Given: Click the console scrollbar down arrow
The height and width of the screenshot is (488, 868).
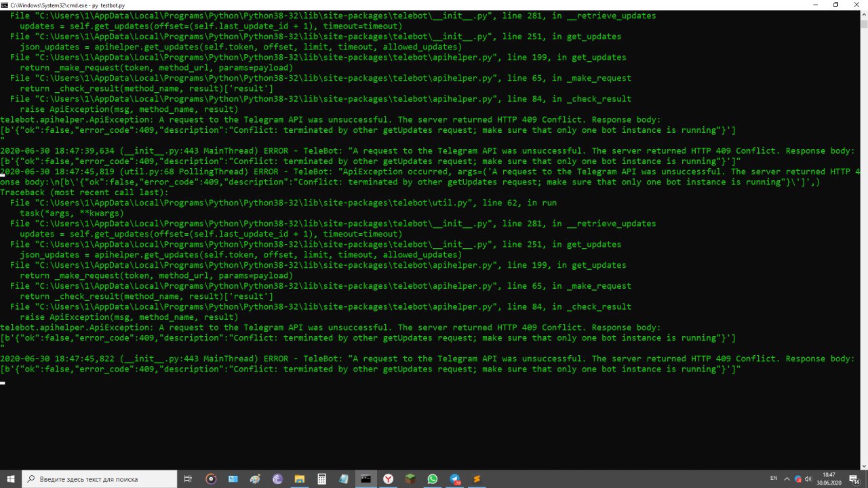Looking at the screenshot, I should pos(864,466).
